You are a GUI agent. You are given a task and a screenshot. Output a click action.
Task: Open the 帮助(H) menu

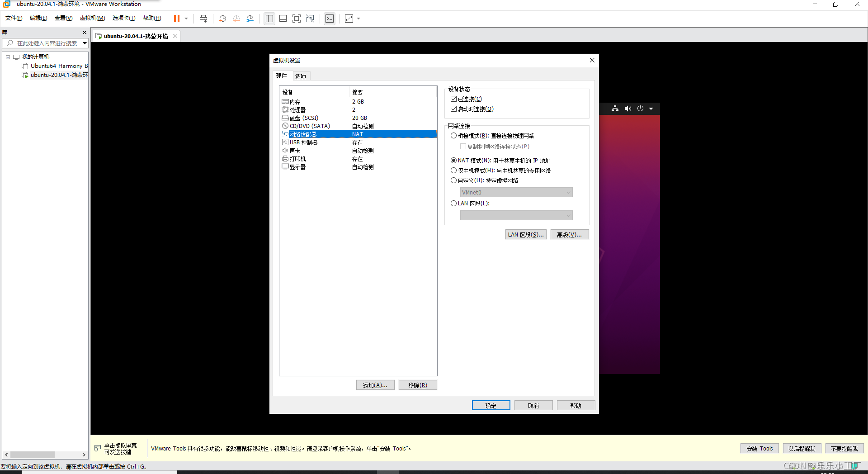pos(152,18)
